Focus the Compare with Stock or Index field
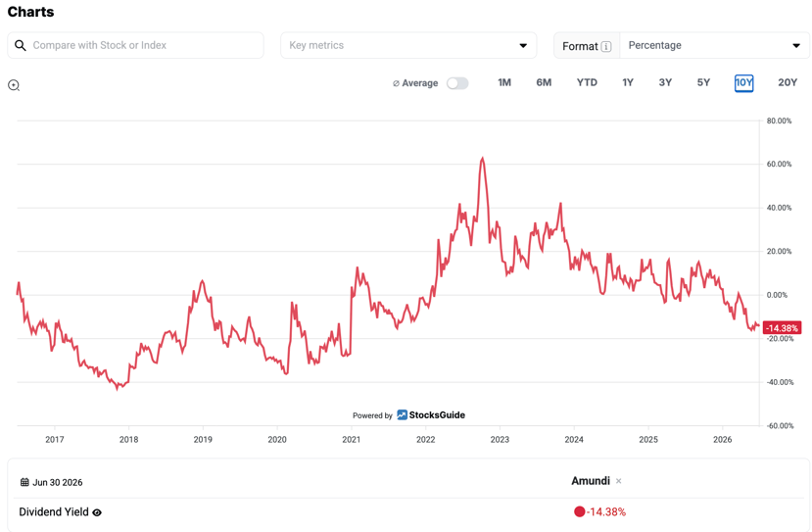This screenshot has width=812, height=532. point(136,46)
